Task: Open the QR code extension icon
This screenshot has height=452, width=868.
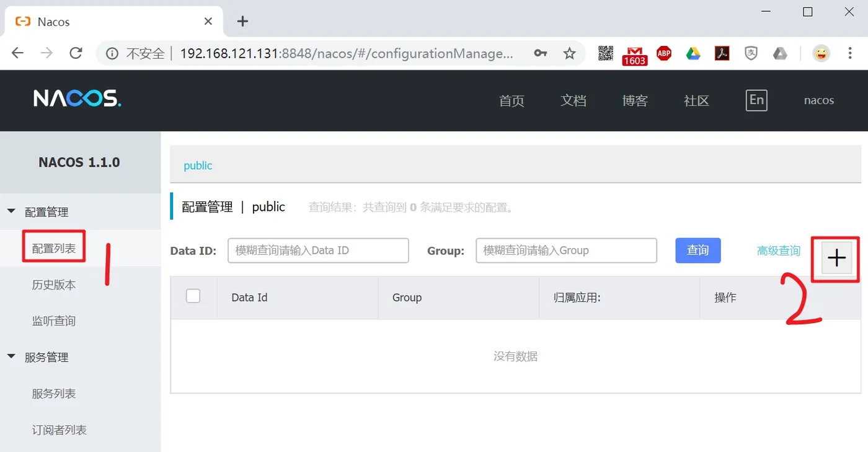Action: [606, 53]
